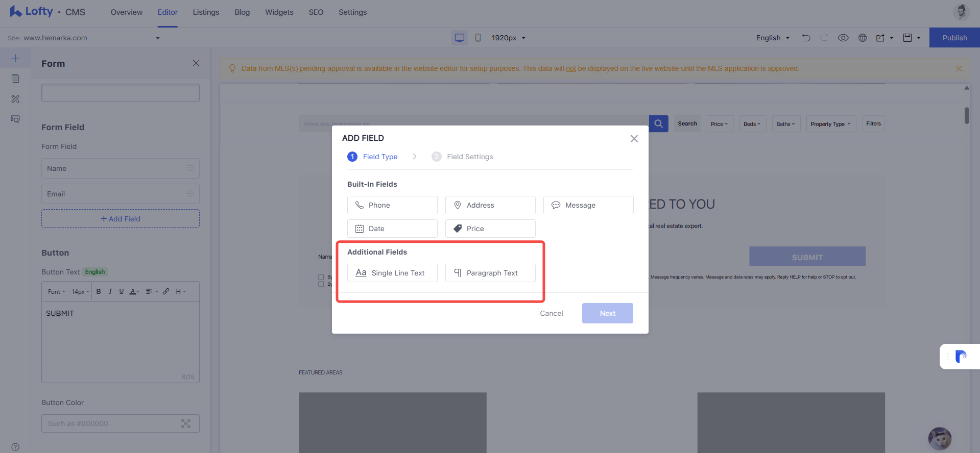Expand the share options arrow
This screenshot has height=453, width=980.
[892, 38]
